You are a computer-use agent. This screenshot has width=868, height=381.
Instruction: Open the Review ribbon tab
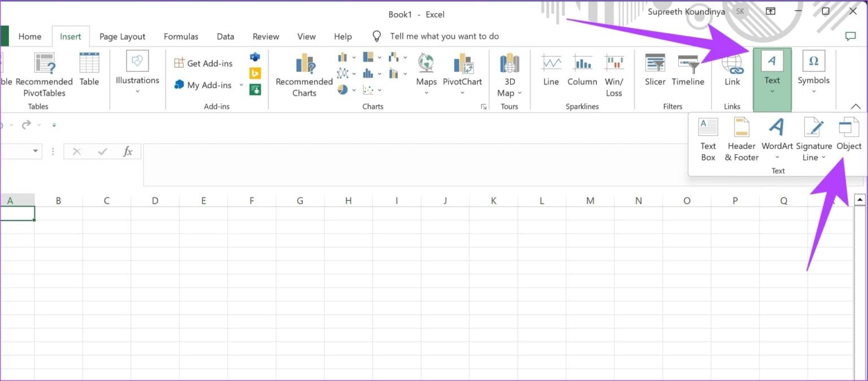point(265,36)
